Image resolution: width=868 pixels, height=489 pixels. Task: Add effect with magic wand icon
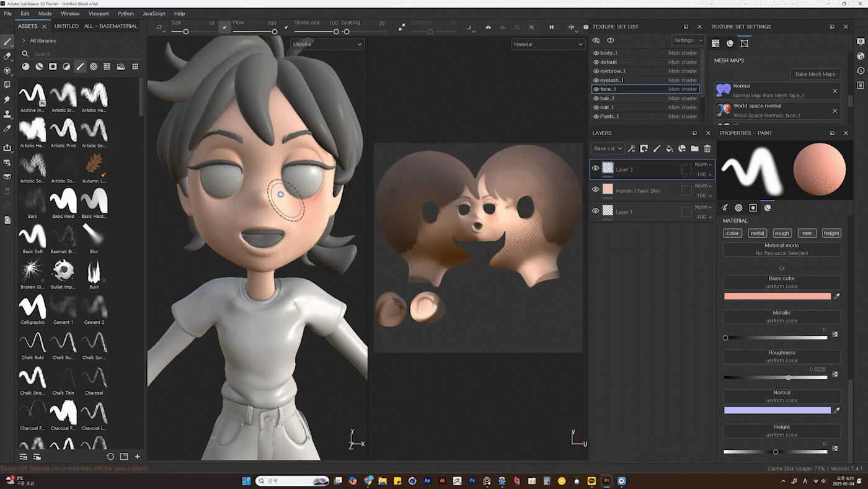click(631, 148)
